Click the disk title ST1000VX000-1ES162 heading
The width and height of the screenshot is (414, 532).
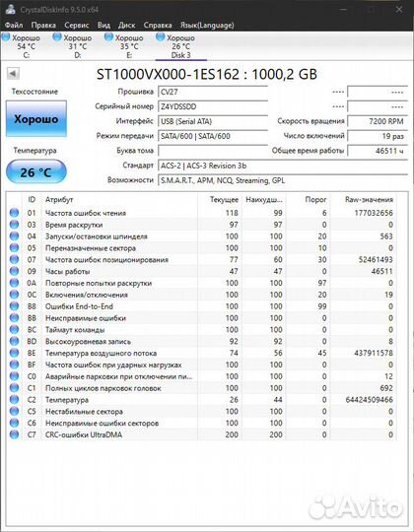click(207, 74)
